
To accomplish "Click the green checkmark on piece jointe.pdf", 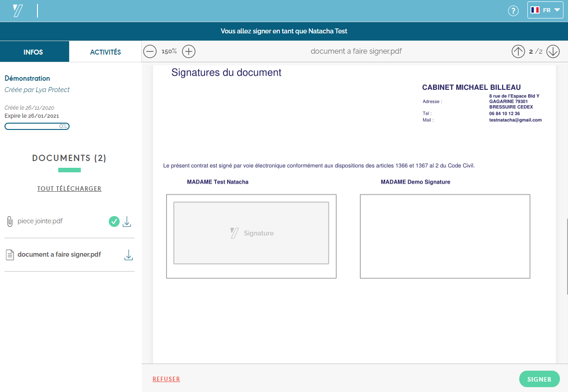I will pos(114,221).
